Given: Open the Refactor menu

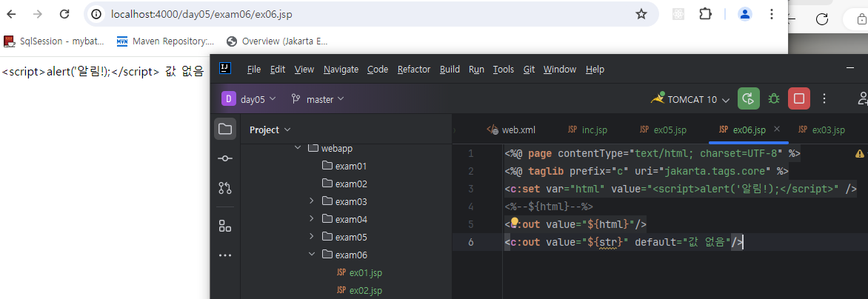Looking at the screenshot, I should (x=413, y=69).
